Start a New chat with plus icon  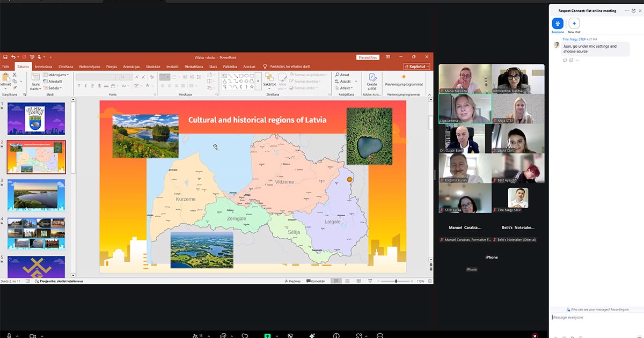[x=574, y=24]
